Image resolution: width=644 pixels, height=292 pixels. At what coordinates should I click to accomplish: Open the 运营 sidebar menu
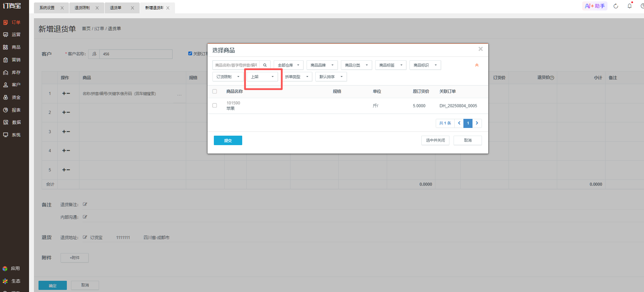12,35
